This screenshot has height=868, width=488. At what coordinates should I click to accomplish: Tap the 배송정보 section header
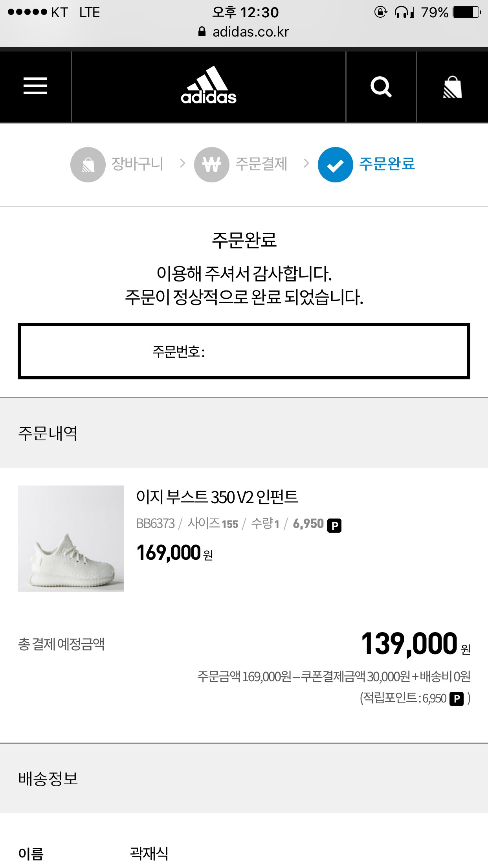(48, 779)
